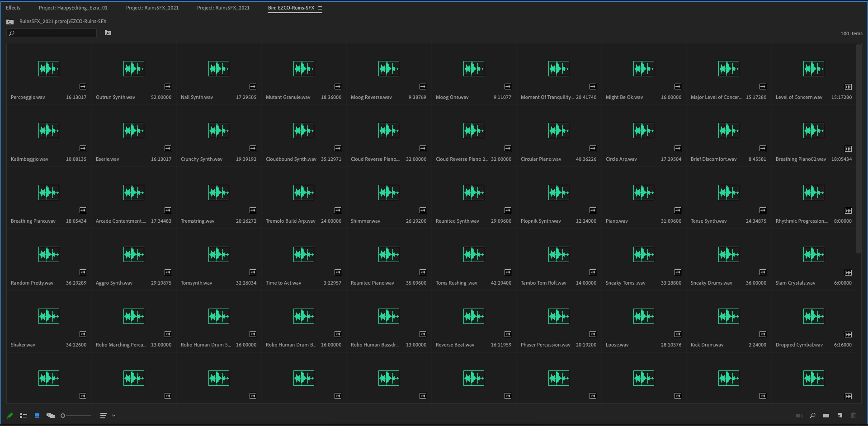
Task: Click the Breathing Piano02.wav file name
Action: (x=801, y=159)
